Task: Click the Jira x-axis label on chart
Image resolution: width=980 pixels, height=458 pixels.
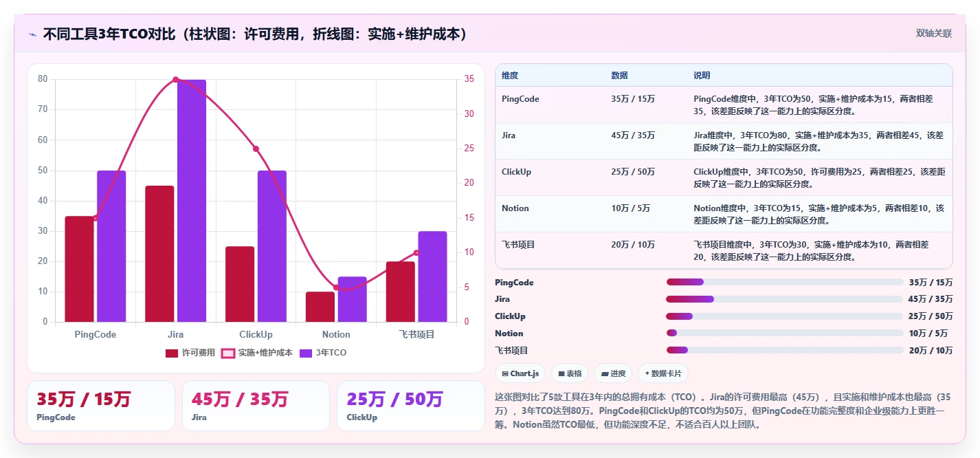Action: click(x=175, y=334)
